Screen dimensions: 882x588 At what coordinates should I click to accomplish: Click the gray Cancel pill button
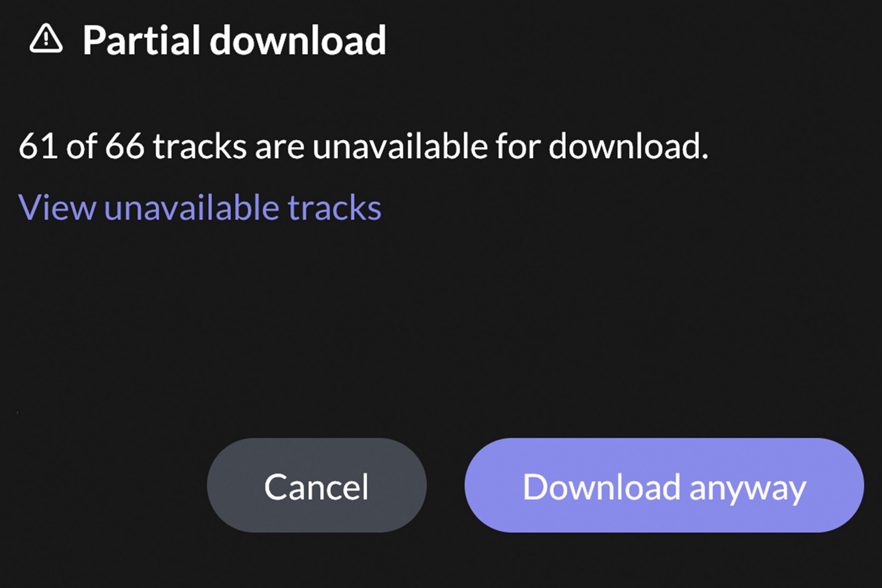pos(317,485)
